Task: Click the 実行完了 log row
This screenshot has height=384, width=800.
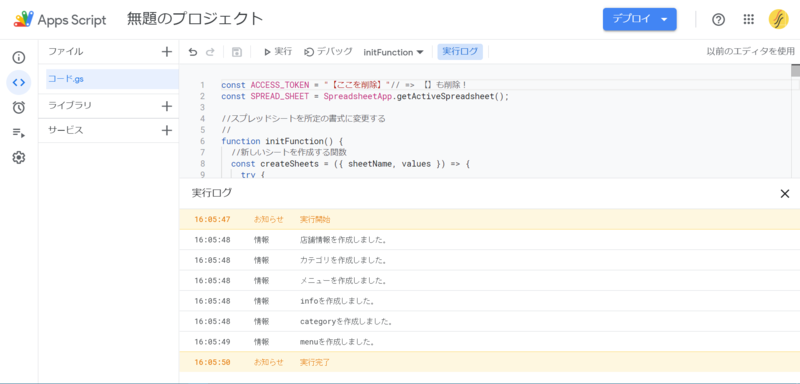Action: point(489,362)
